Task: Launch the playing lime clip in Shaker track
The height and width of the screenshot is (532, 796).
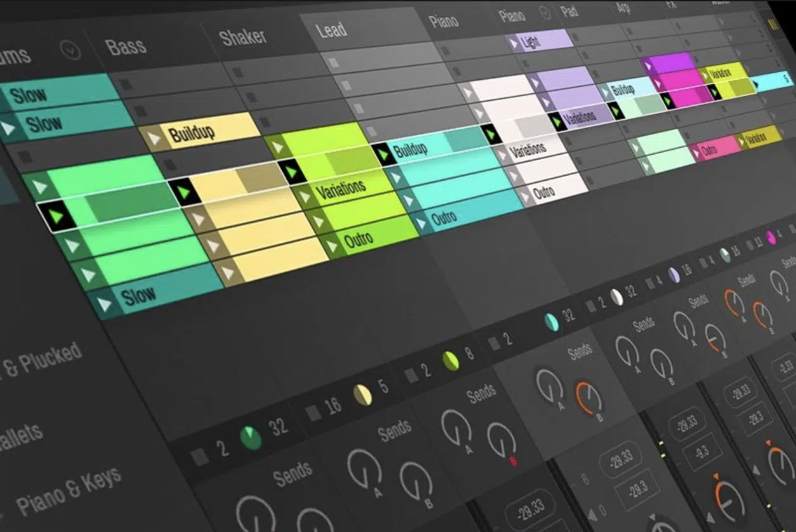Action: coord(292,172)
